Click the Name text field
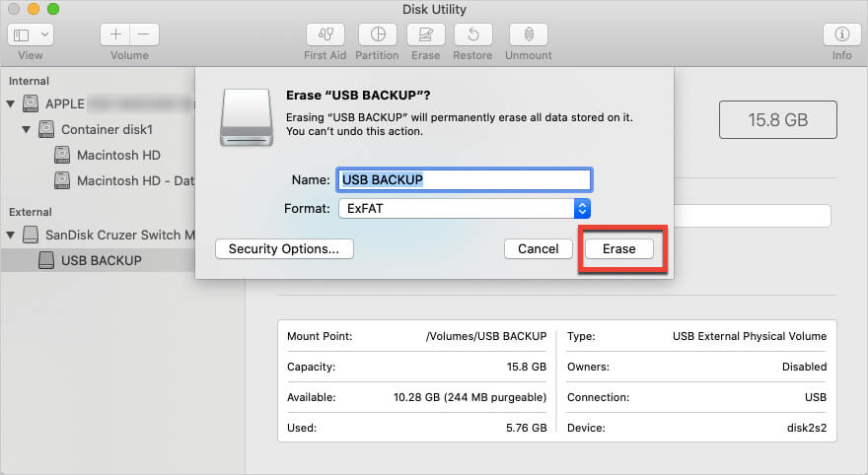The height and width of the screenshot is (475, 868). [x=464, y=179]
